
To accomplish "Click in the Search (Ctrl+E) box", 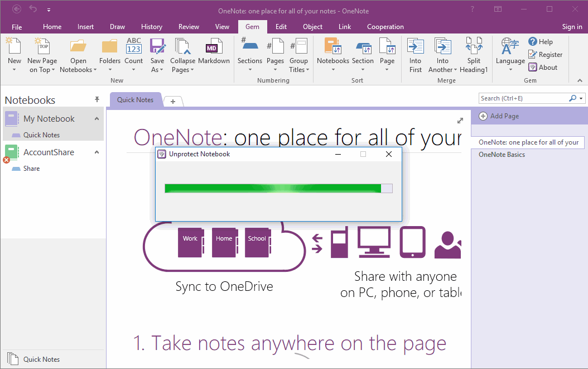I will (523, 98).
